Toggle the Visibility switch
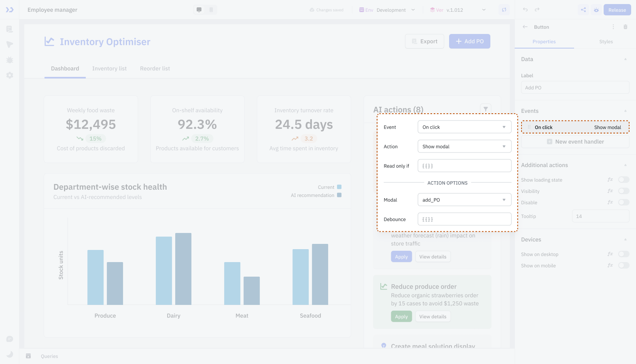 (x=623, y=191)
